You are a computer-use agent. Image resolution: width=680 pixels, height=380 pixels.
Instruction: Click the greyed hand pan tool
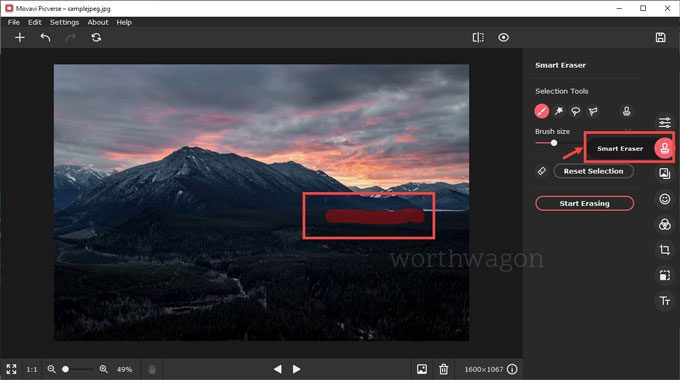pyautogui.click(x=152, y=370)
